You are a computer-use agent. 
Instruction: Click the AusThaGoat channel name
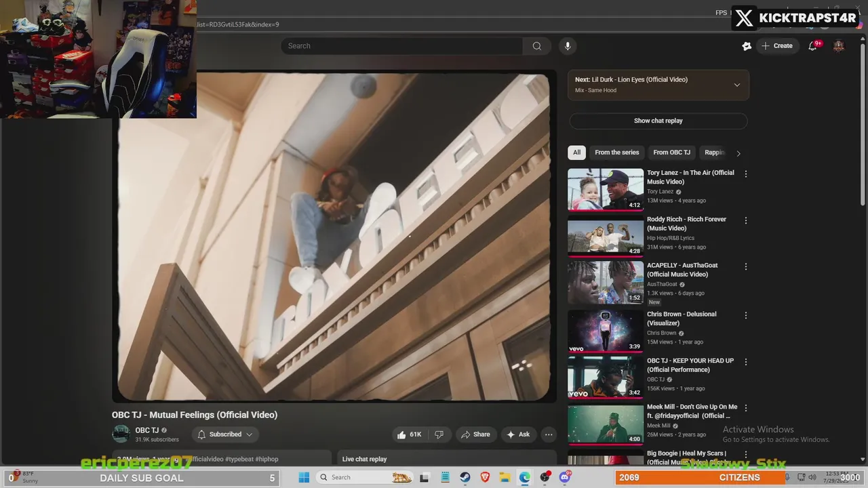pos(662,284)
